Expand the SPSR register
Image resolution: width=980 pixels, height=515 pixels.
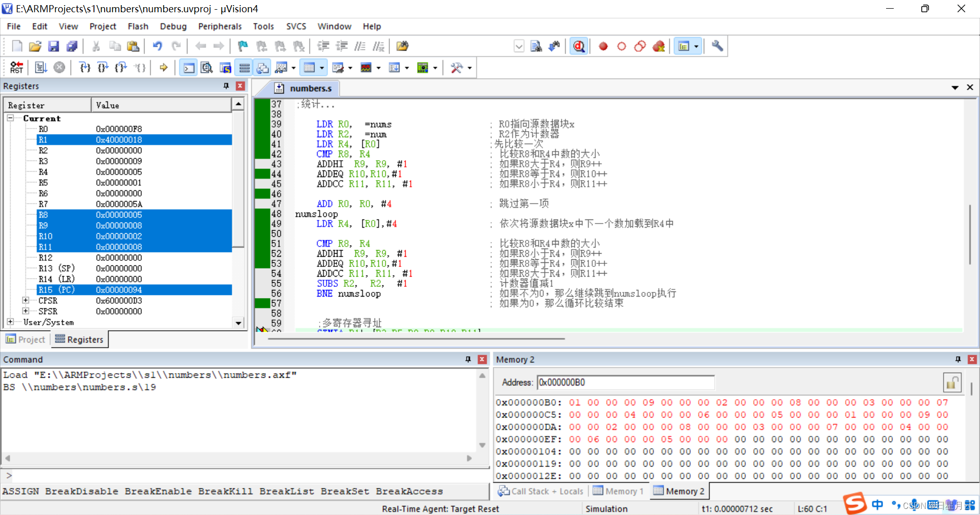coord(26,311)
